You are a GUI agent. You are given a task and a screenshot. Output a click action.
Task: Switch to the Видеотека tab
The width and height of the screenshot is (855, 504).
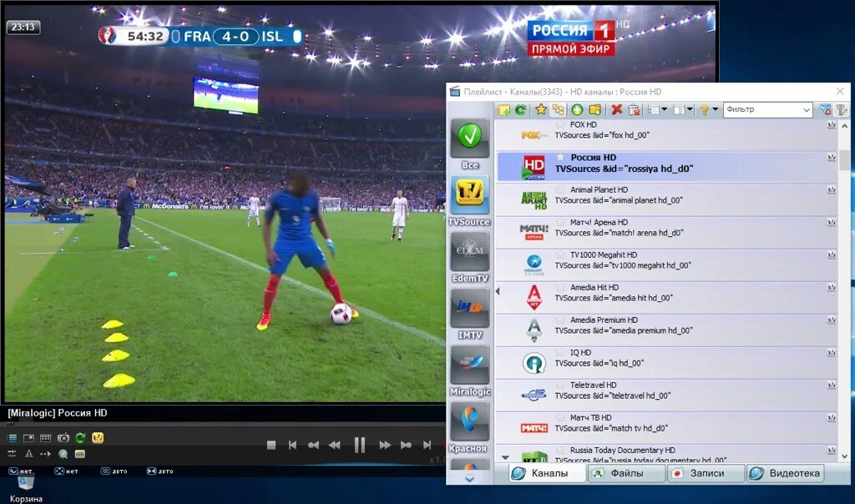point(785,473)
